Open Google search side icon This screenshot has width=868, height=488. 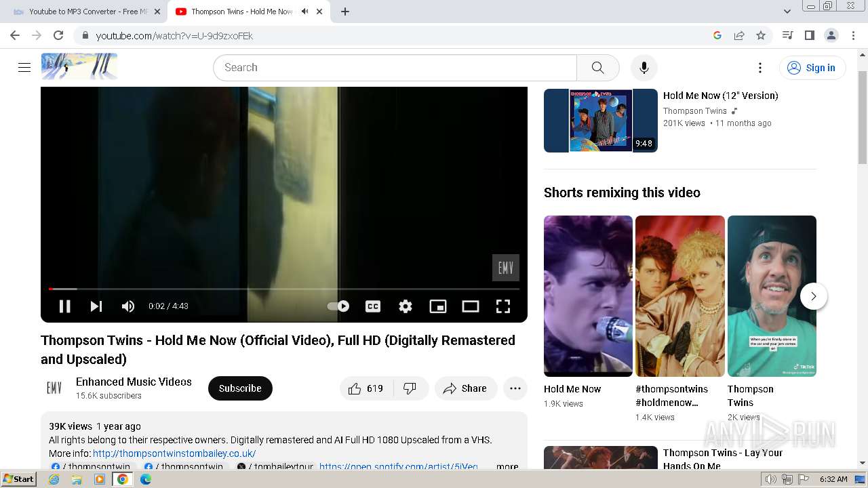(x=717, y=35)
